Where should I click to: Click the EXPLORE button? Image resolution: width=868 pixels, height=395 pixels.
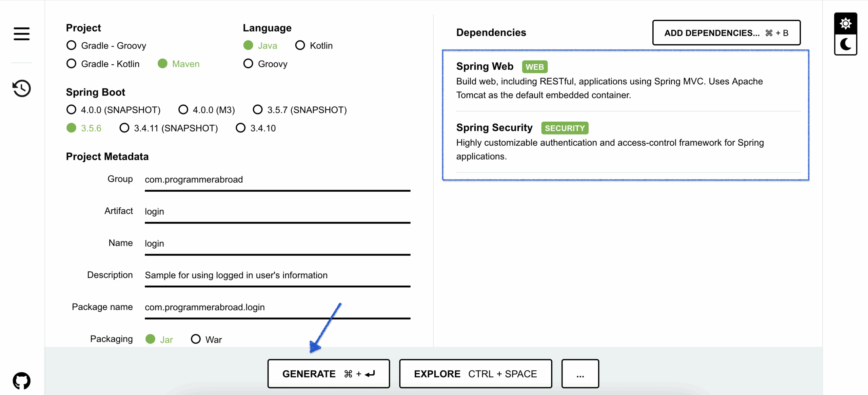click(x=475, y=374)
